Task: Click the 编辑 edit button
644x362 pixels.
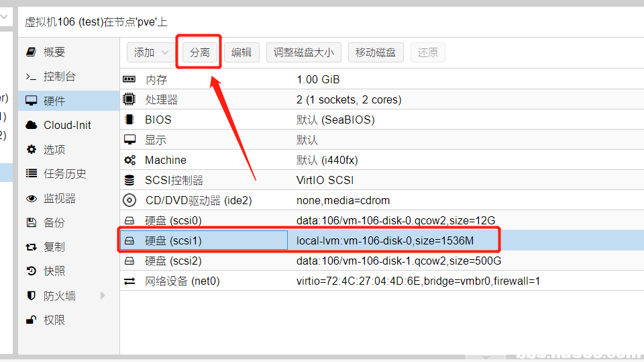Action: (x=241, y=52)
